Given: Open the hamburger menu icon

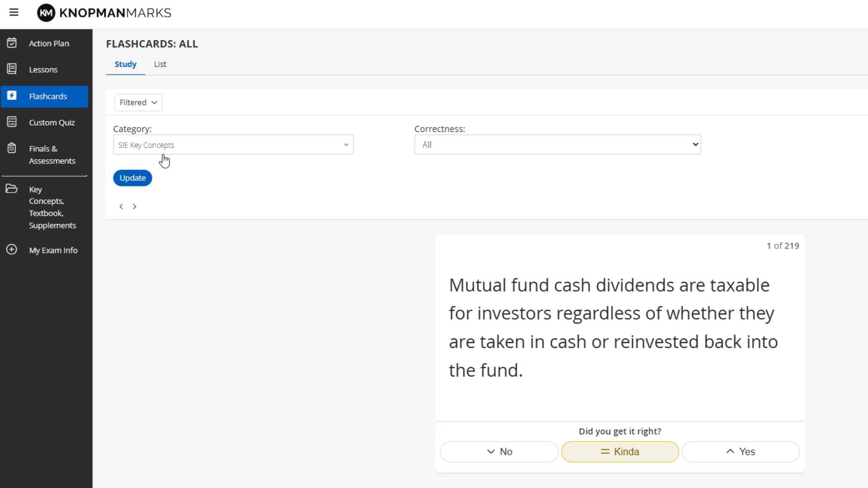Looking at the screenshot, I should coord(14,13).
